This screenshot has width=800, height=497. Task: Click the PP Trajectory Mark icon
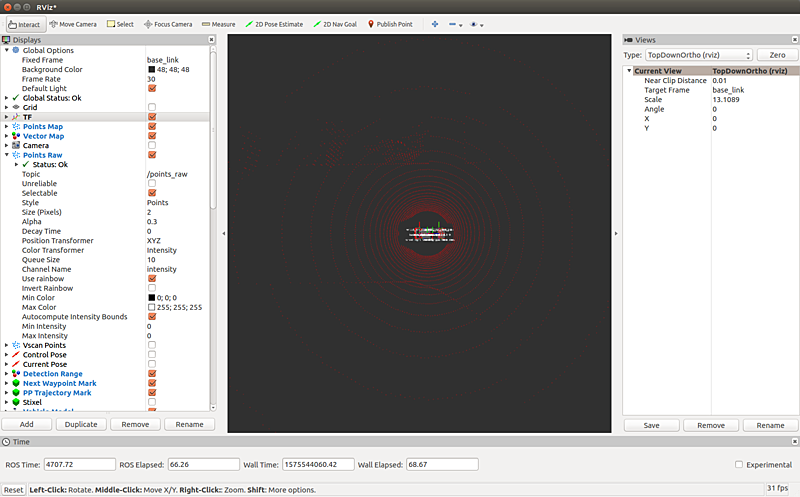16,393
